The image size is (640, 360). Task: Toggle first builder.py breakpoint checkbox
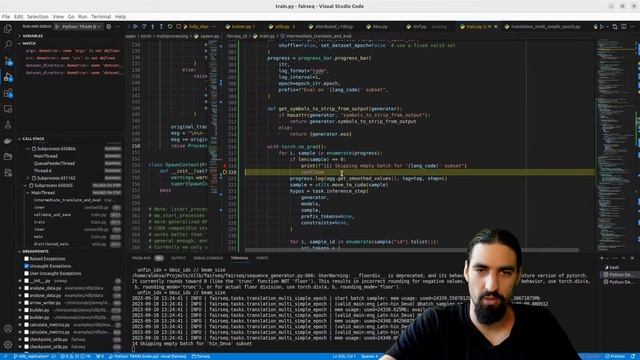click(27, 310)
